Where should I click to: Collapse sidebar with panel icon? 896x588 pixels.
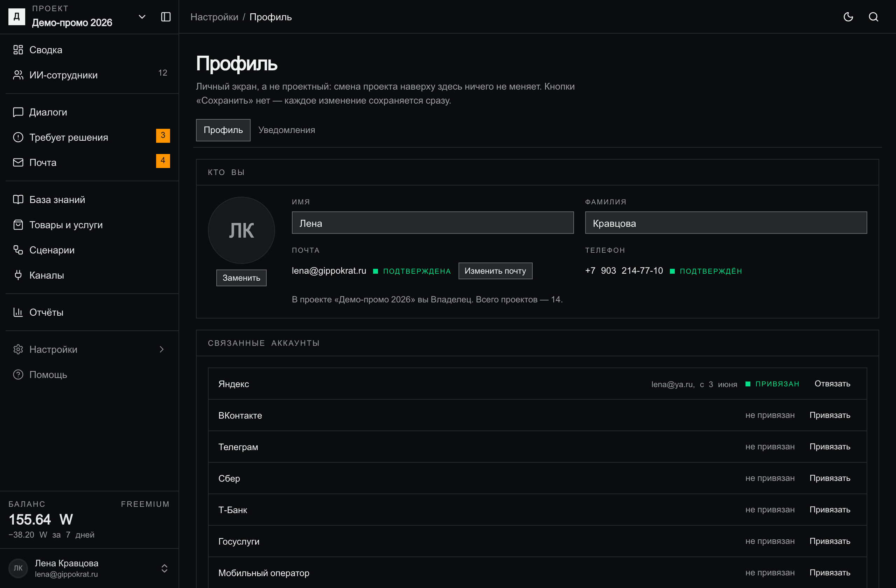pos(166,17)
